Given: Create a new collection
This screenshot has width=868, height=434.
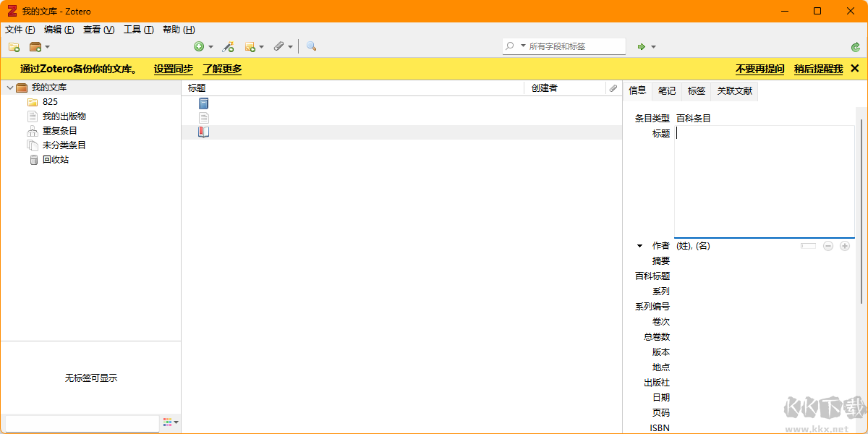Looking at the screenshot, I should click(14, 46).
